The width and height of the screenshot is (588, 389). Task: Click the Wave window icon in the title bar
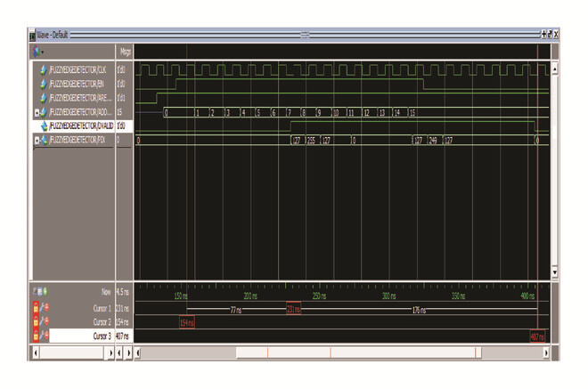[32, 36]
